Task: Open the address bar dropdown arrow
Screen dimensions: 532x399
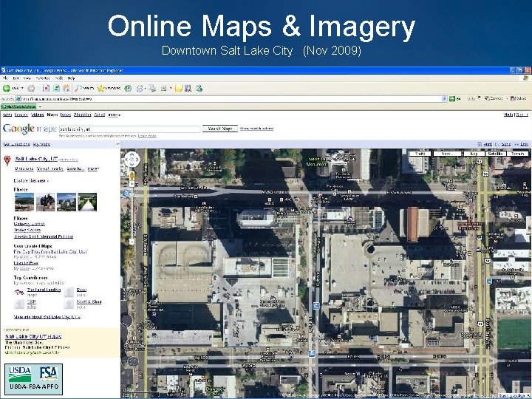Action: pyautogui.click(x=444, y=99)
